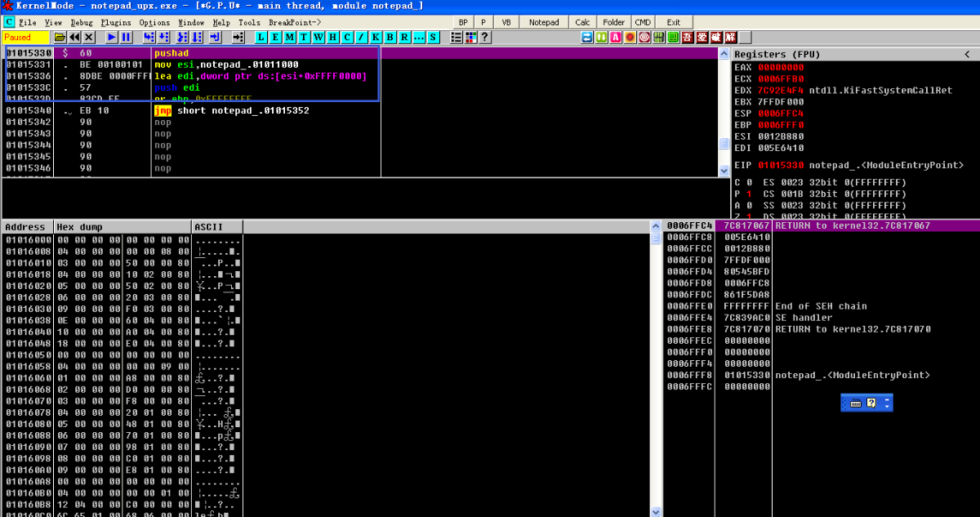The width and height of the screenshot is (980, 517).
Task: Open appearance colors grid icon
Action: [470, 37]
